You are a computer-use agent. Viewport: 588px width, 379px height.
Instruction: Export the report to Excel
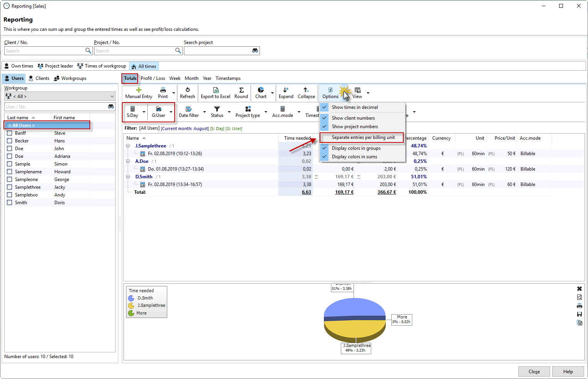[x=216, y=93]
